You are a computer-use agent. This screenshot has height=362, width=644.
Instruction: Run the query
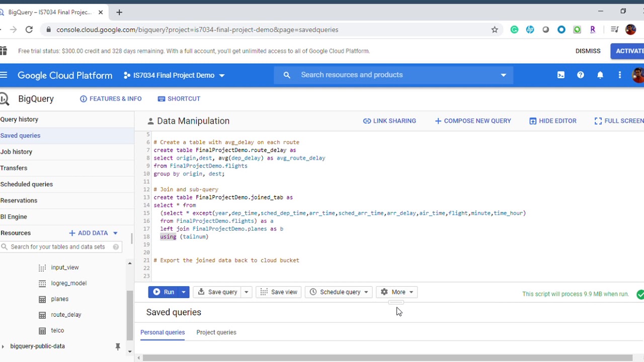(x=164, y=292)
